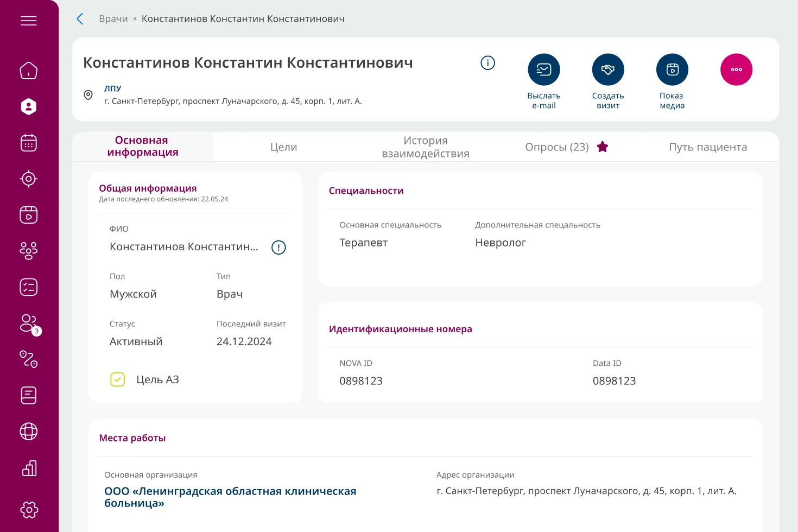Expand the hamburger menu at top left
Screen dimensions: 798x532
(28, 21)
